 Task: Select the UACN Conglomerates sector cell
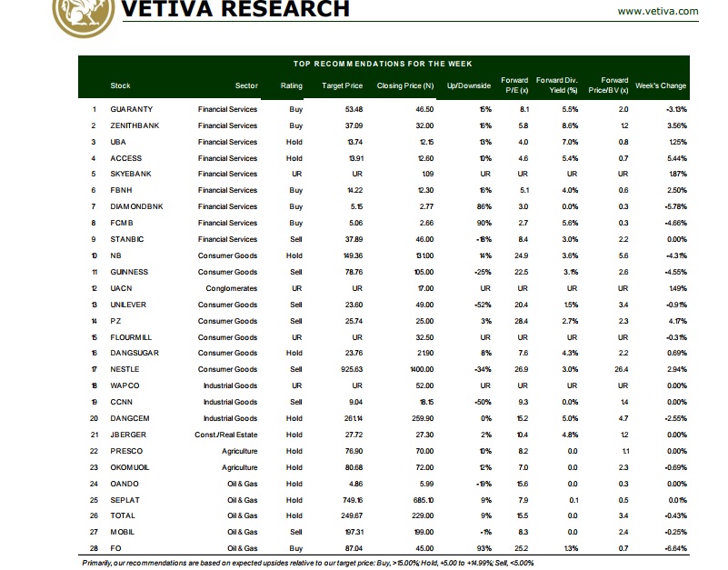pos(233,288)
